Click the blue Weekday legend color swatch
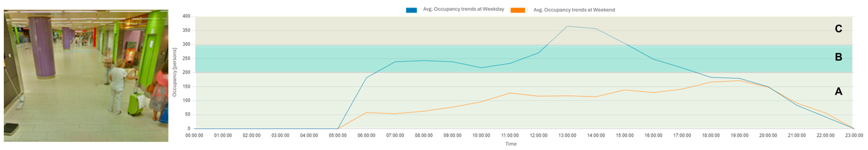Screen dimensions: 868x150 [x=411, y=10]
